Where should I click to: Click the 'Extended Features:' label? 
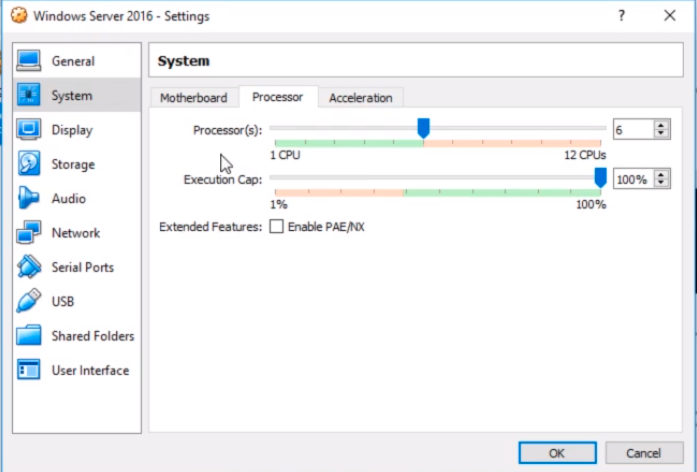[x=211, y=227]
